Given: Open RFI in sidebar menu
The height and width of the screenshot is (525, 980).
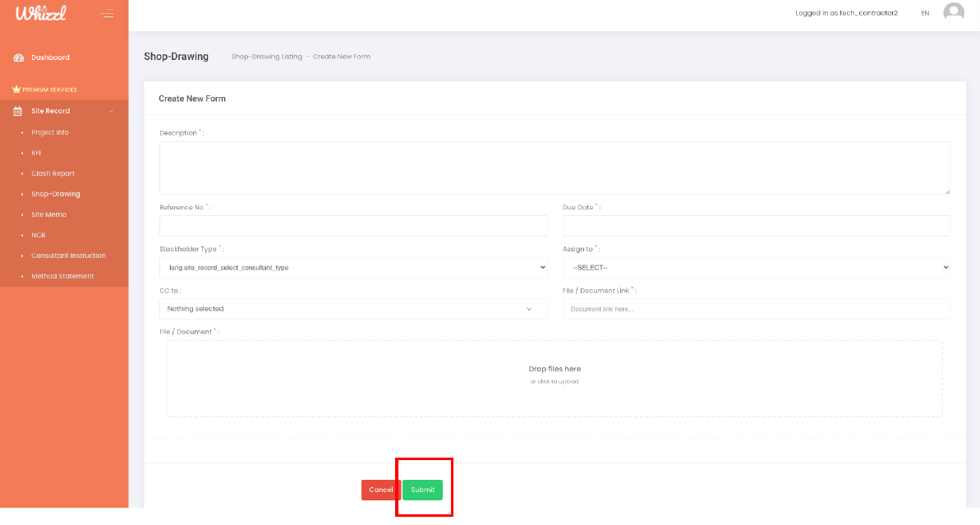Looking at the screenshot, I should (36, 153).
